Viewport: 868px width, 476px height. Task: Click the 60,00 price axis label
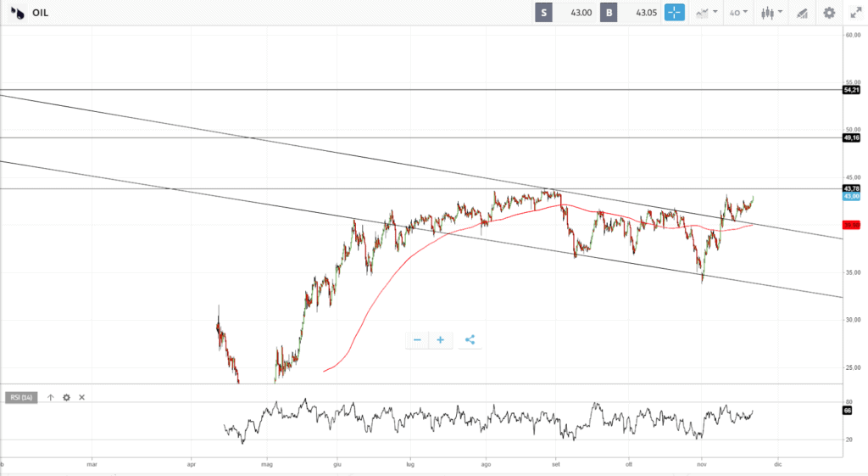853,35
